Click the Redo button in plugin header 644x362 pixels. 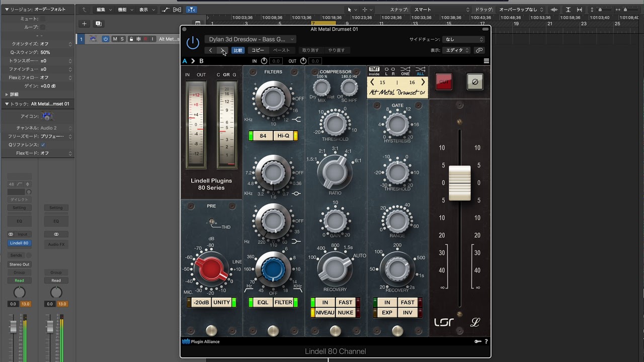pyautogui.click(x=337, y=50)
